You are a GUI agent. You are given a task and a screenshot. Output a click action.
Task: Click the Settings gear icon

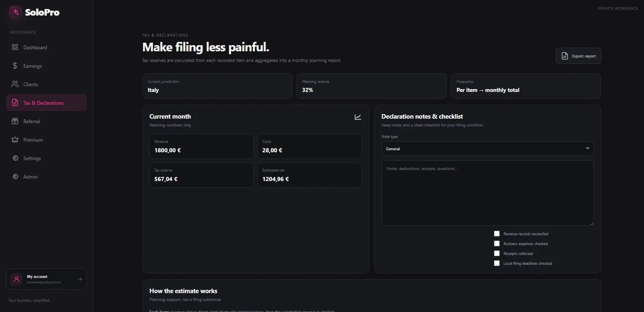pos(15,158)
